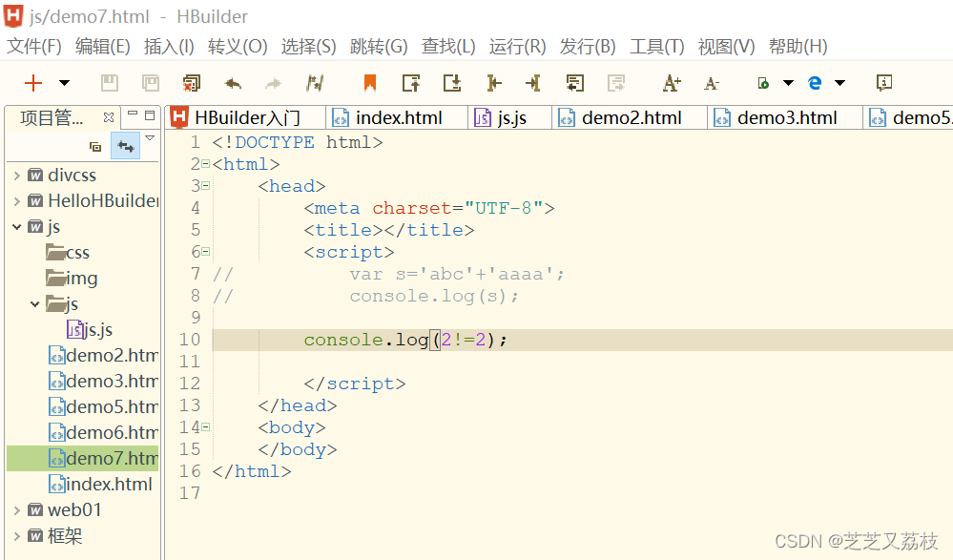This screenshot has width=953, height=560.
Task: Minimize the project manager panel
Action: 133,114
